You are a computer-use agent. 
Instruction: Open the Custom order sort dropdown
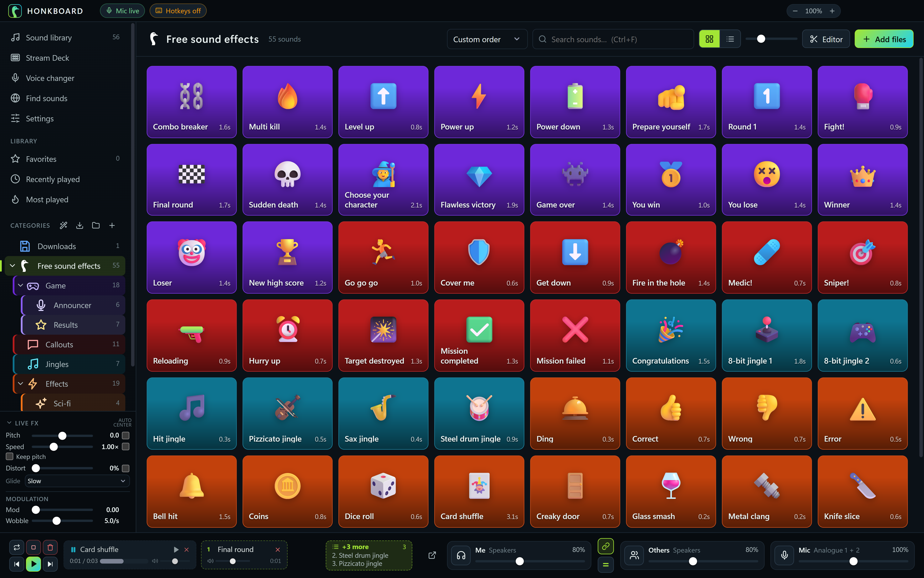coord(487,39)
